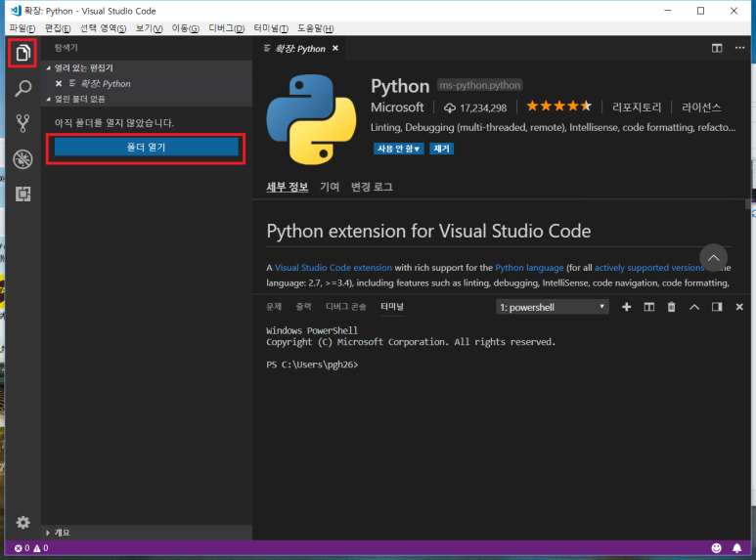Screen dimensions: 756x560
Task: Click the errors count in status bar
Action: click(x=22, y=548)
